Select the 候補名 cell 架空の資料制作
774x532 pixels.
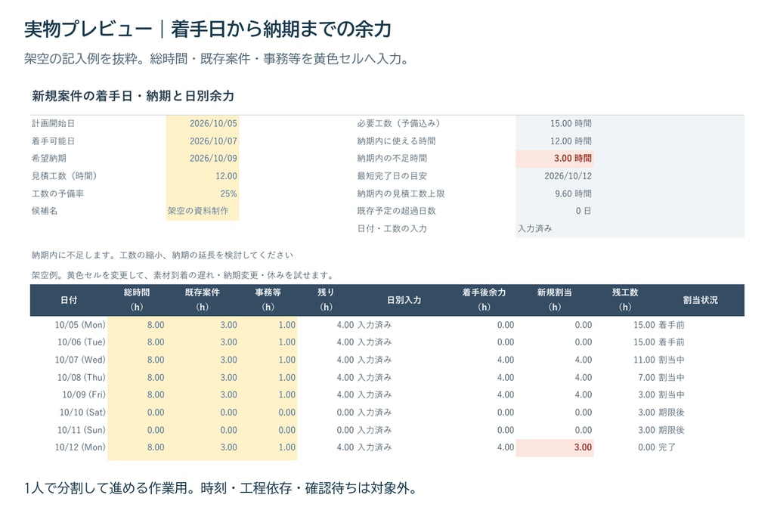(203, 212)
